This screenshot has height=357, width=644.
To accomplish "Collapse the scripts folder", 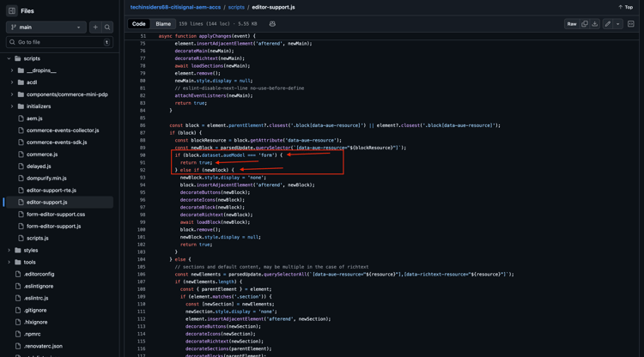I will (x=9, y=58).
